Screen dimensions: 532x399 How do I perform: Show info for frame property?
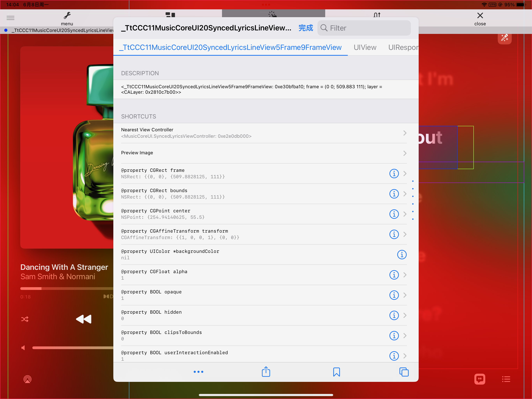pos(394,174)
